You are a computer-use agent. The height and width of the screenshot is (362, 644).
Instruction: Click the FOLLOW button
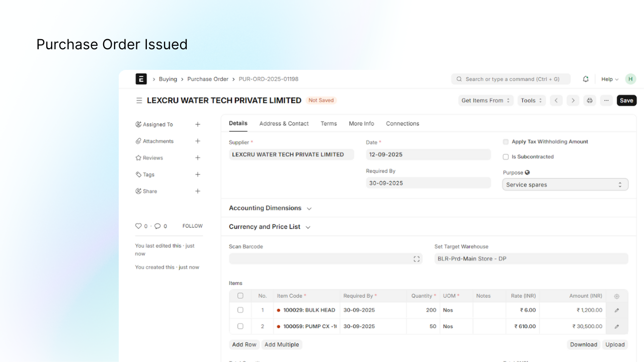(x=193, y=226)
